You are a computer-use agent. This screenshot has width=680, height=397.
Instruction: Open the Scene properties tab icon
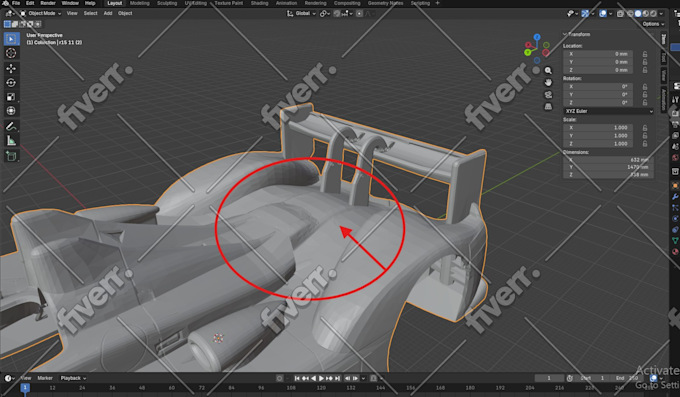[675, 147]
